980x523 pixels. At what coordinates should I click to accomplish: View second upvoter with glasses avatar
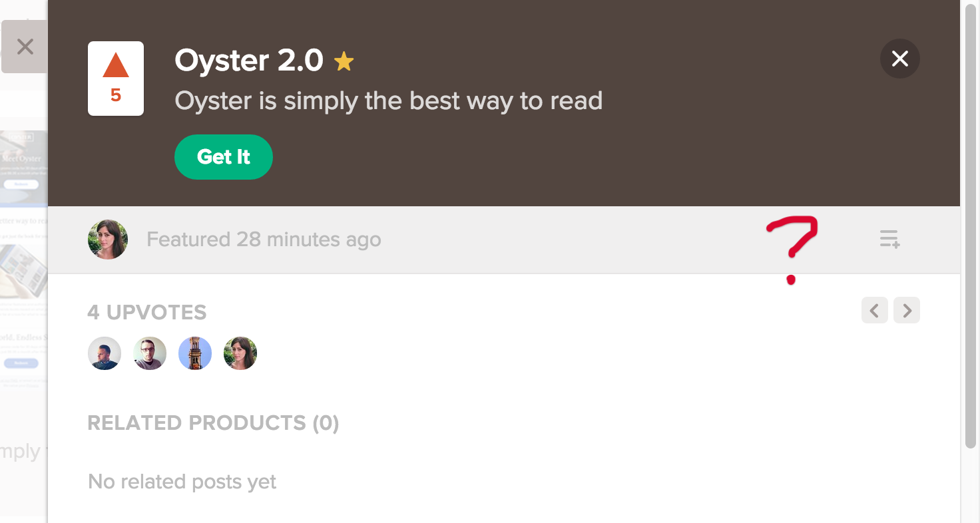point(150,353)
